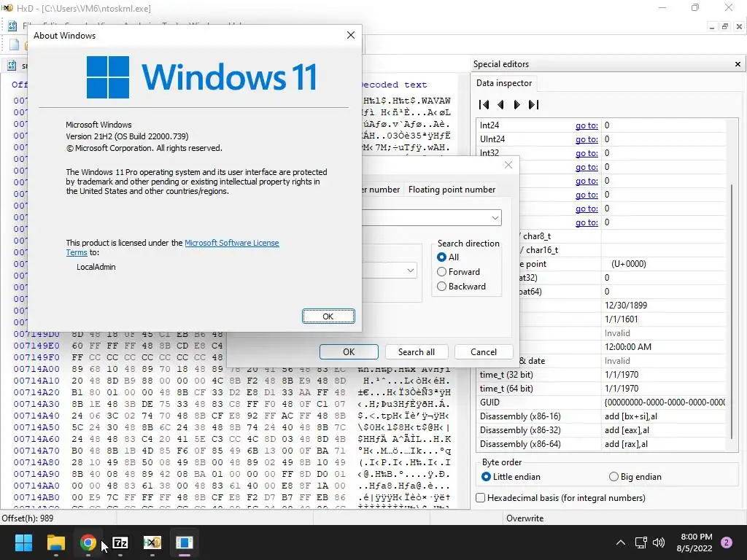Click the Data inspector vertical scrollbar
Image resolution: width=747 pixels, height=560 pixels.
click(731, 312)
